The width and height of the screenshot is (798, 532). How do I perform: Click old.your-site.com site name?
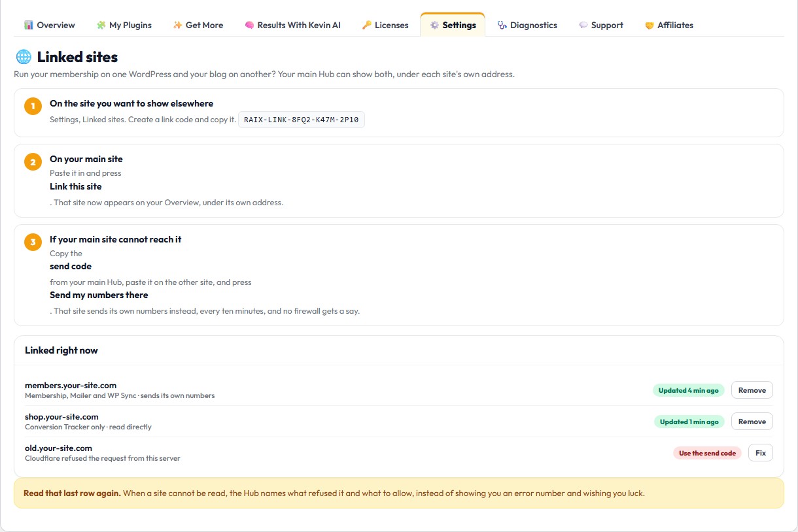click(x=58, y=448)
